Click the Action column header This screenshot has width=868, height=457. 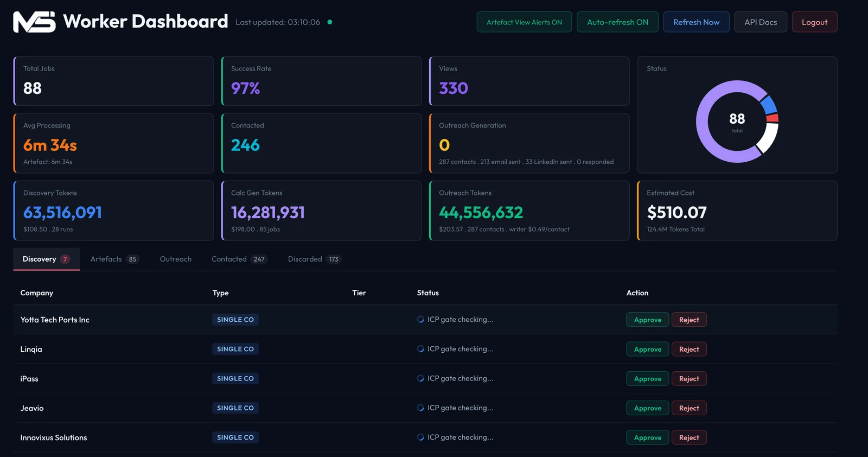point(637,293)
